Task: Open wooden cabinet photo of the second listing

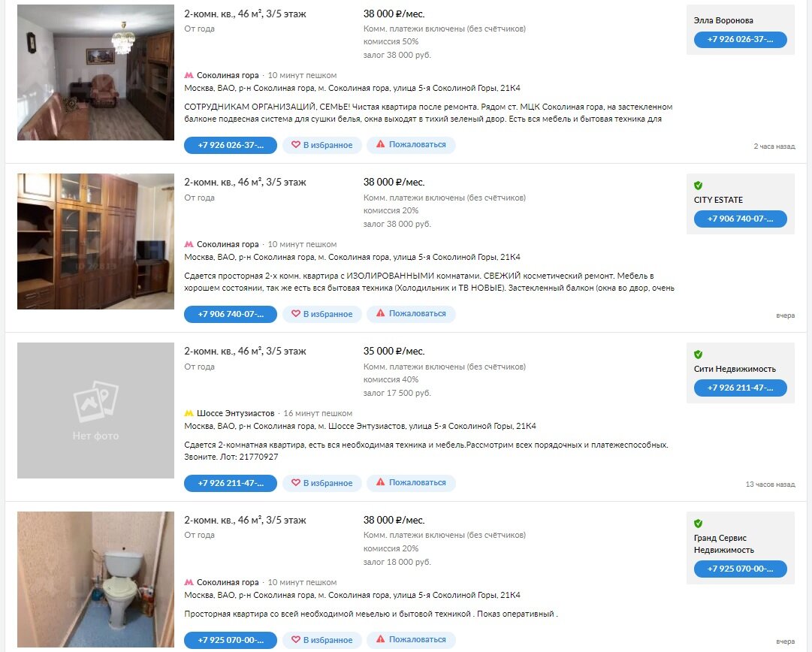Action: 96,241
